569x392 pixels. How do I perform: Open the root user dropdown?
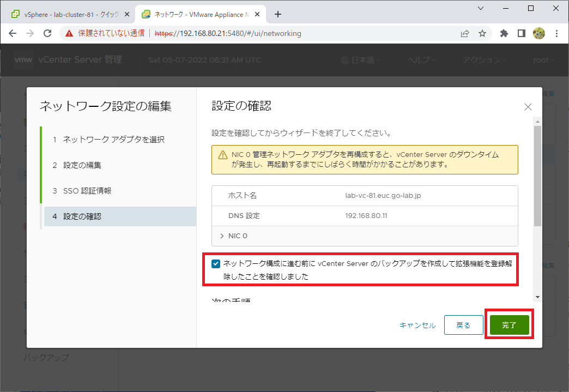[x=543, y=61]
